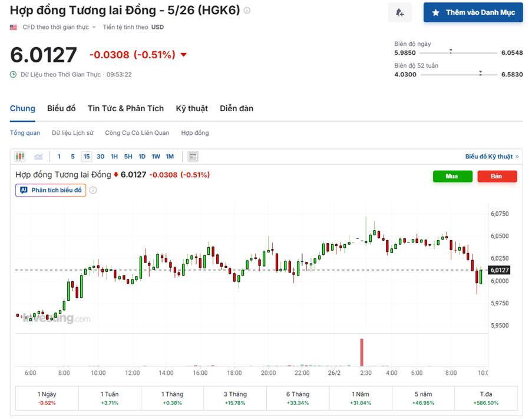532x419 pixels.
Task: Click the US flag icon
Action: [14, 27]
